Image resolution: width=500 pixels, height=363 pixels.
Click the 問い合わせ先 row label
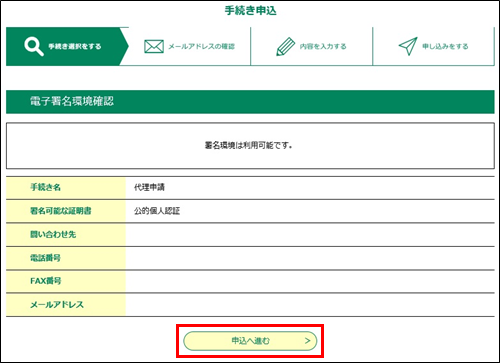(x=53, y=234)
